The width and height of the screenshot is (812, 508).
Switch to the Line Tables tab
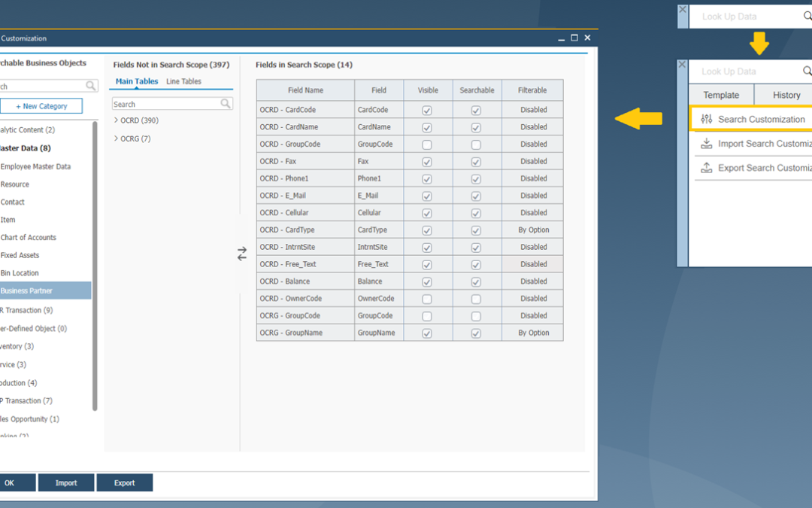[x=183, y=81]
